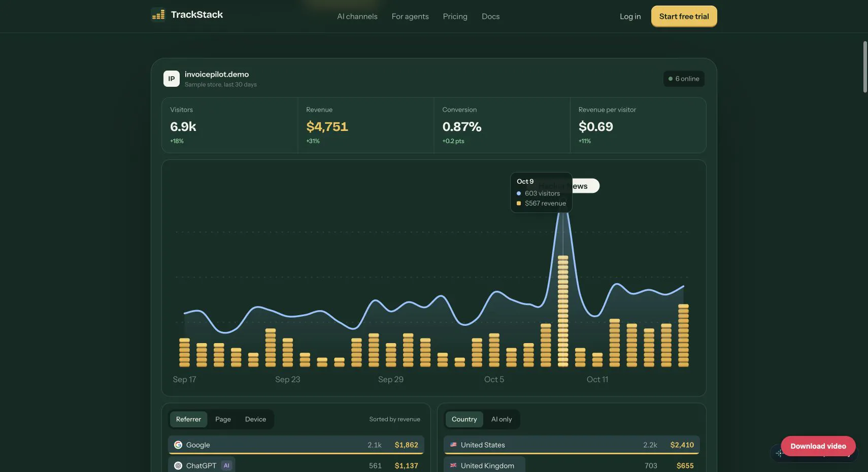Image resolution: width=868 pixels, height=472 pixels.
Task: Click the green online status dot
Action: pyautogui.click(x=671, y=79)
